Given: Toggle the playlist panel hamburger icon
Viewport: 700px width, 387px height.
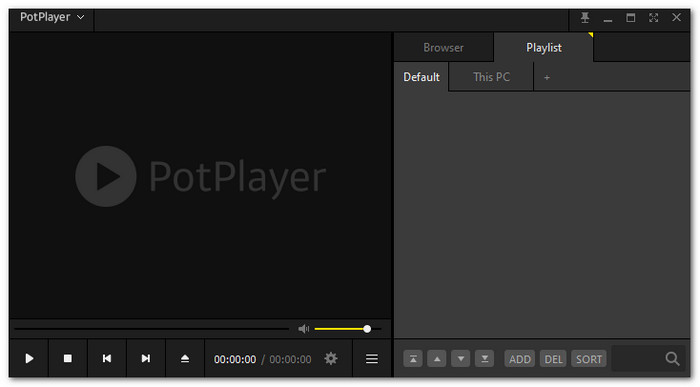Looking at the screenshot, I should pyautogui.click(x=372, y=358).
